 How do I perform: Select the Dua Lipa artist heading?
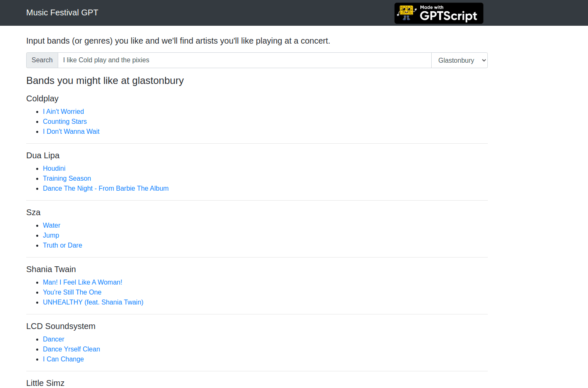tap(43, 155)
